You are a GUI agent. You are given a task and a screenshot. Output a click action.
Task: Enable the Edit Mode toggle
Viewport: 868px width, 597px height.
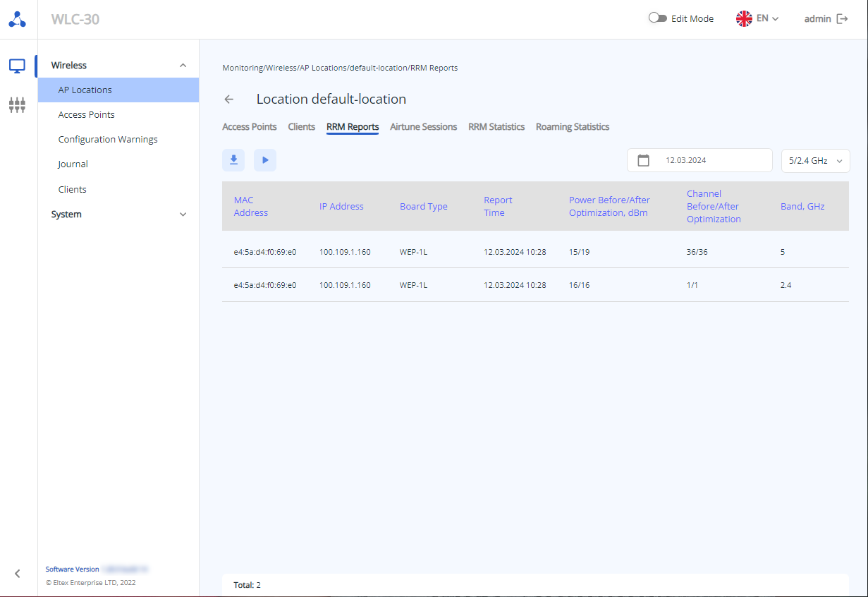tap(657, 19)
